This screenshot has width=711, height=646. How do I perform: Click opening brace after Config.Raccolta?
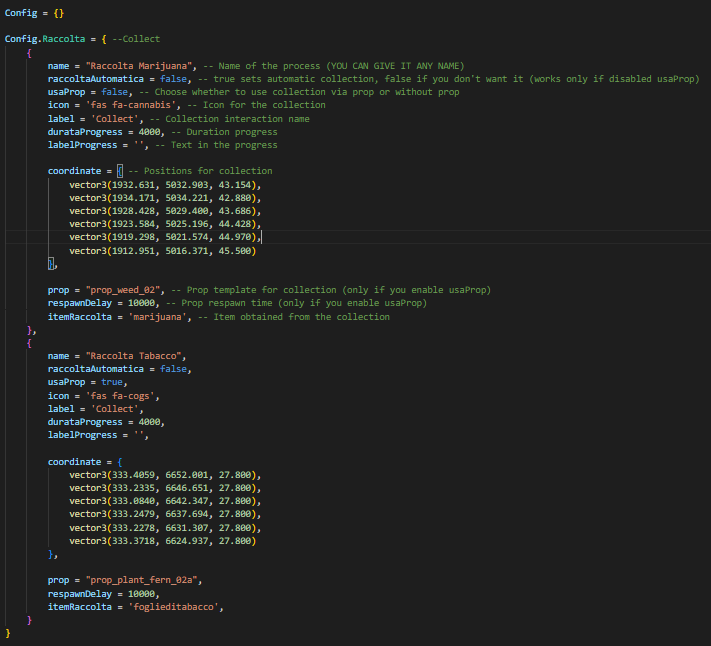[104, 39]
